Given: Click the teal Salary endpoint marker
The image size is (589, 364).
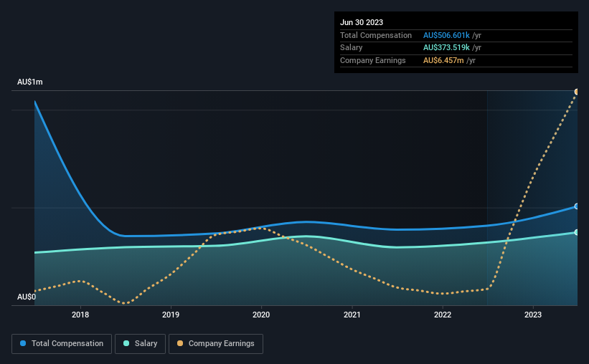Looking at the screenshot, I should (577, 232).
